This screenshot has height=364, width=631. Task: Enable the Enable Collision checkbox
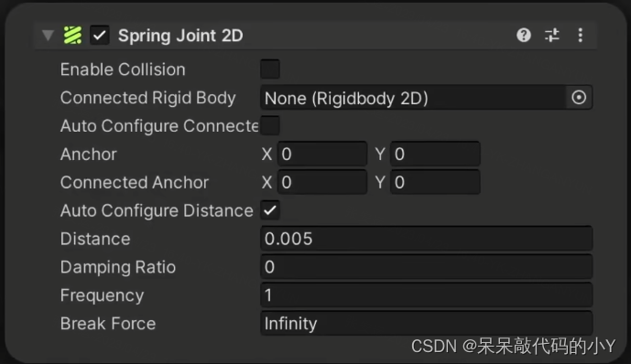270,70
